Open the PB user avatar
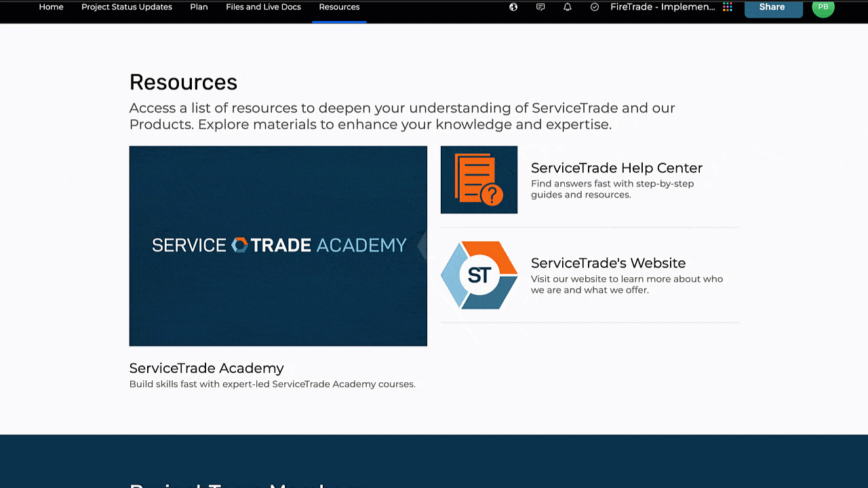The height and width of the screenshot is (488, 868). (x=823, y=7)
